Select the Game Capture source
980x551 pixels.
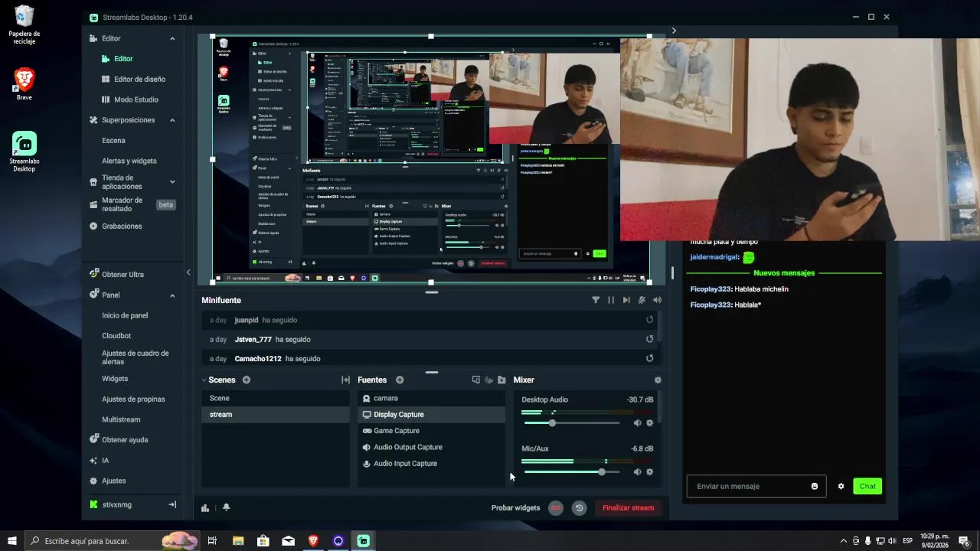click(x=431, y=431)
